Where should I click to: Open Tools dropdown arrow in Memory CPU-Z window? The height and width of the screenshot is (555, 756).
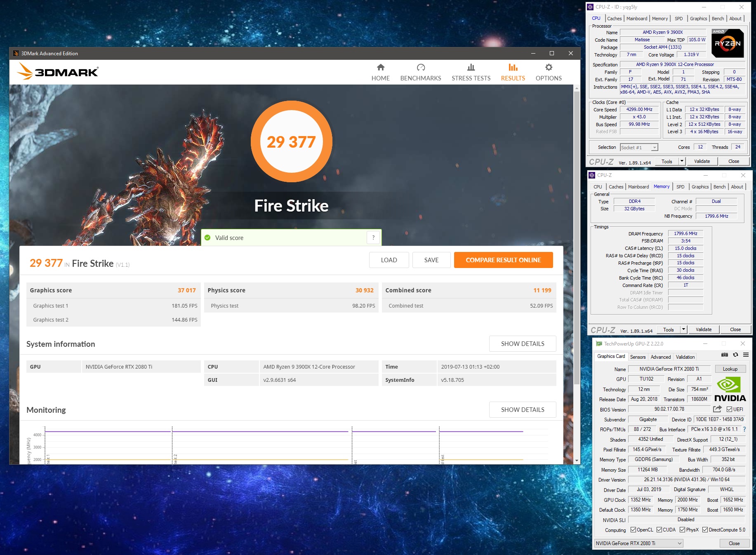pos(683,329)
